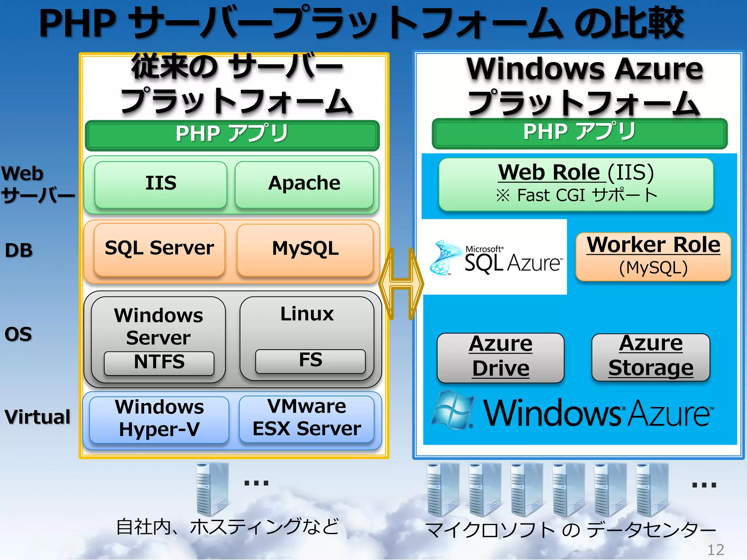Open the Azure Storage link
This screenshot has height=560, width=747.
point(651,357)
